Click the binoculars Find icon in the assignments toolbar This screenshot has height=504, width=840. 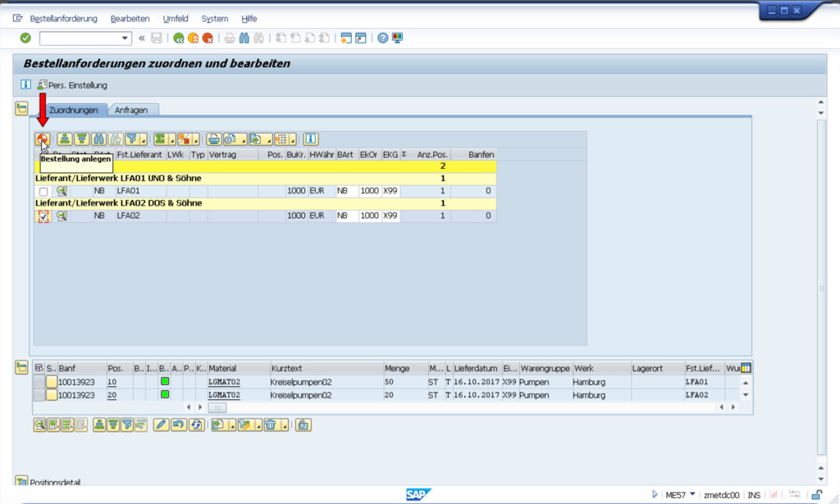(x=99, y=139)
